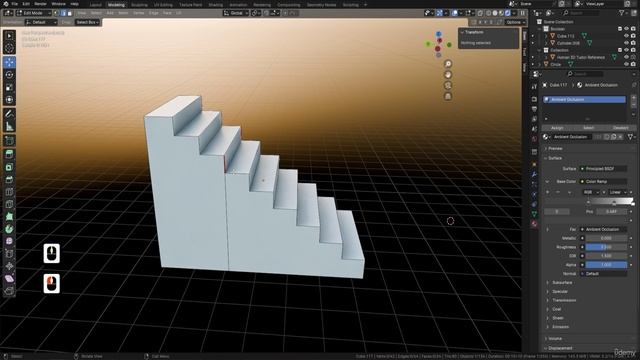This screenshot has height=360, width=640.
Task: Click Color Ramp base color button
Action: [x=603, y=182]
